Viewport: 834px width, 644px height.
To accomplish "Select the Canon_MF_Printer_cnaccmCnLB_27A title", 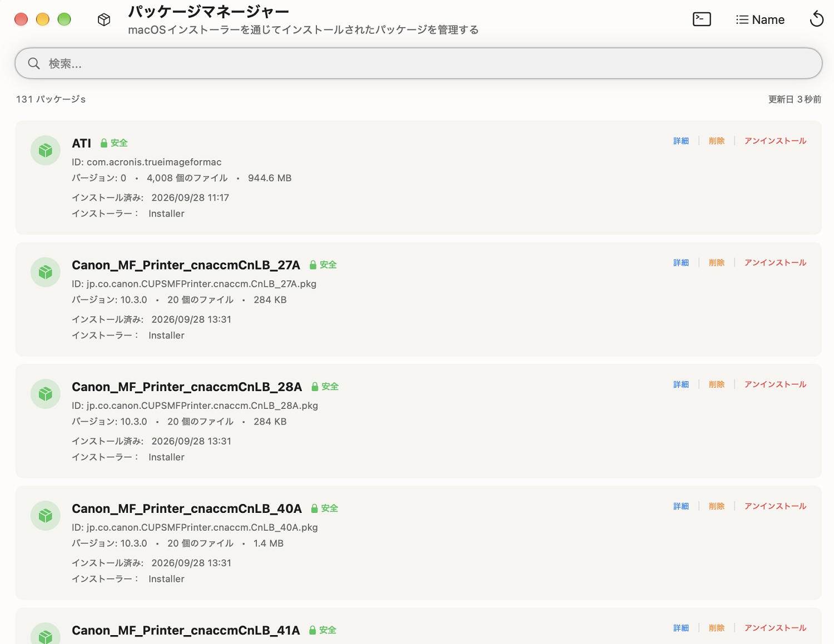I will 186,265.
